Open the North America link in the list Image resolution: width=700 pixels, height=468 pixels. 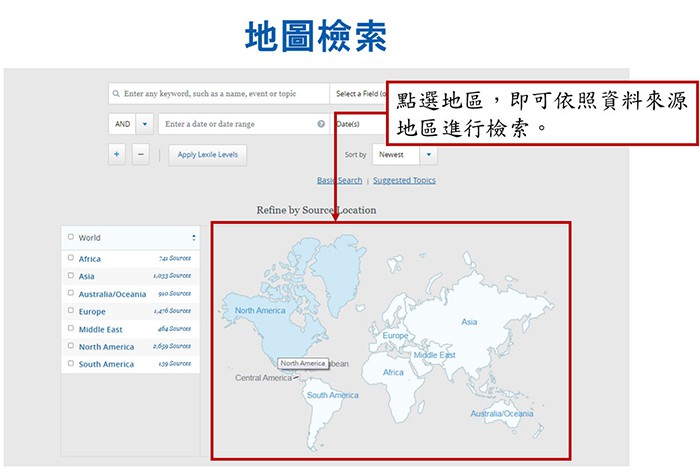[x=106, y=347]
